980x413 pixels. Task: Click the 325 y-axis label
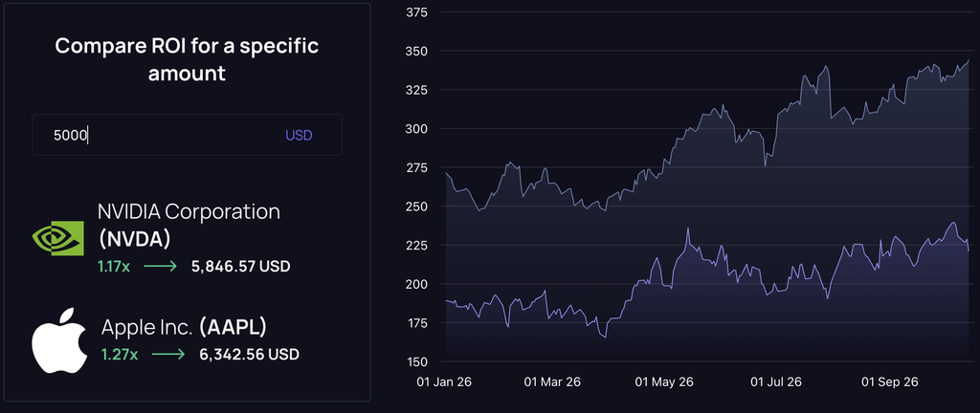[x=416, y=90]
